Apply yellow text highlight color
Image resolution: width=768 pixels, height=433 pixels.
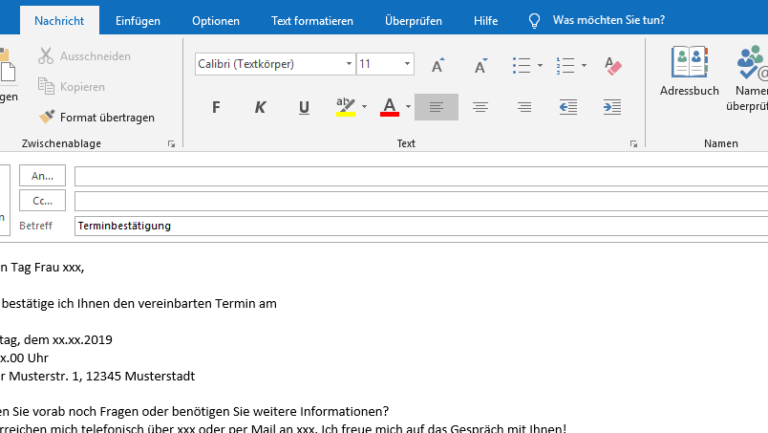(346, 107)
